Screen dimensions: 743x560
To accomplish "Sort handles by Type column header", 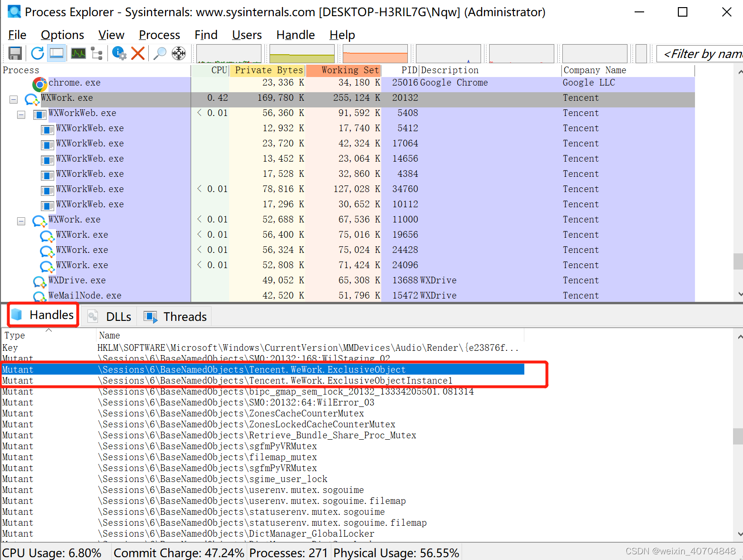I will [x=48, y=335].
